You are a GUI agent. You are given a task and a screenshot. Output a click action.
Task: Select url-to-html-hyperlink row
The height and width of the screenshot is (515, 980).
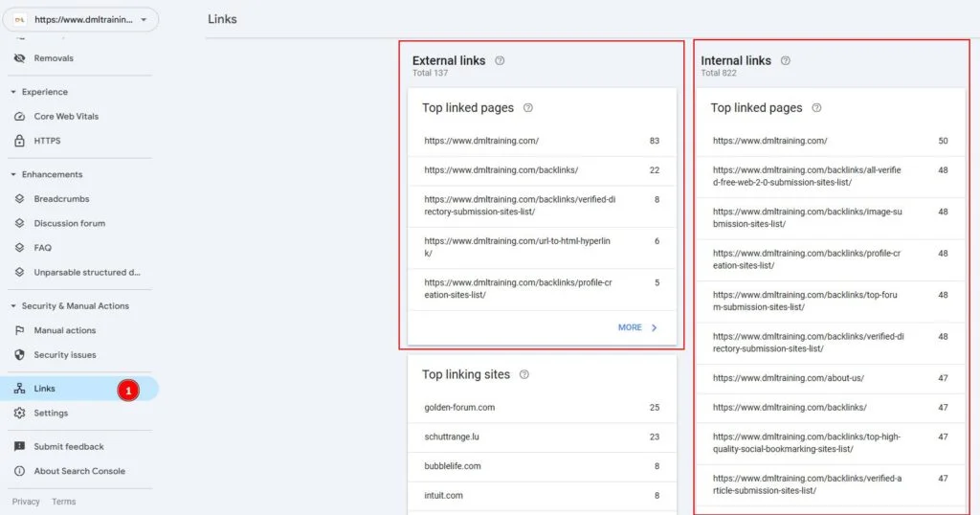[x=542, y=247]
